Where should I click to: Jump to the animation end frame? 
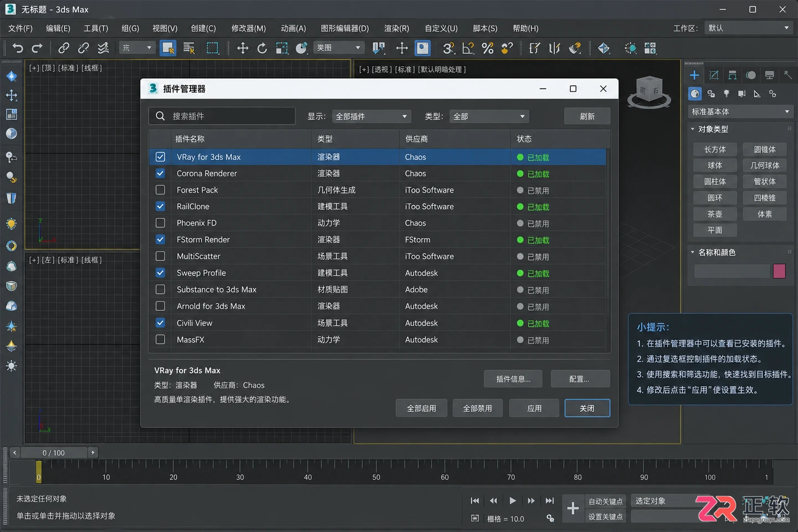tap(550, 501)
